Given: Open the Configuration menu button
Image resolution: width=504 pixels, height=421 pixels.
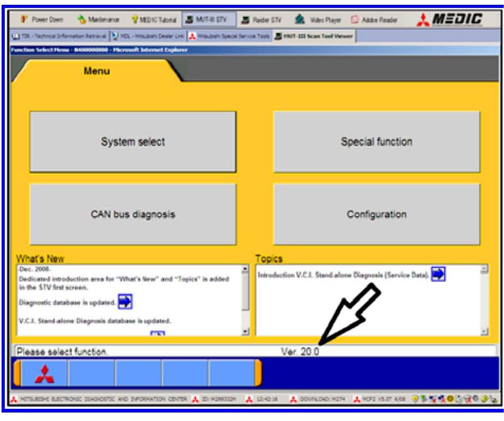Looking at the screenshot, I should (x=377, y=214).
